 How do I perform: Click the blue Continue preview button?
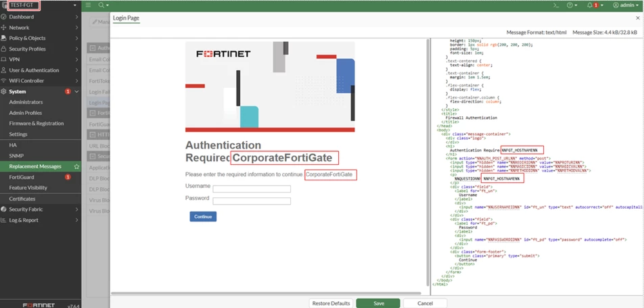point(203,217)
